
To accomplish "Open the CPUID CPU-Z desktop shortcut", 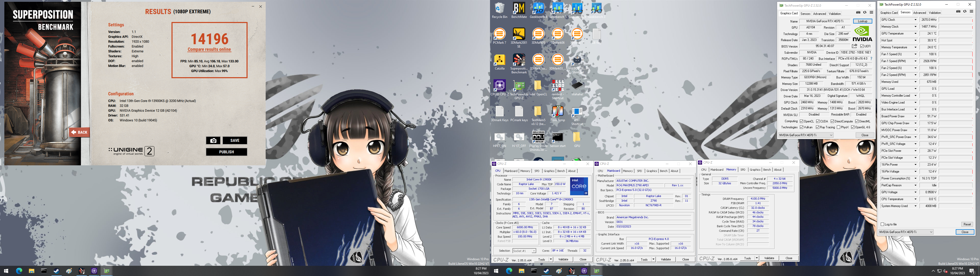I will pyautogui.click(x=499, y=88).
